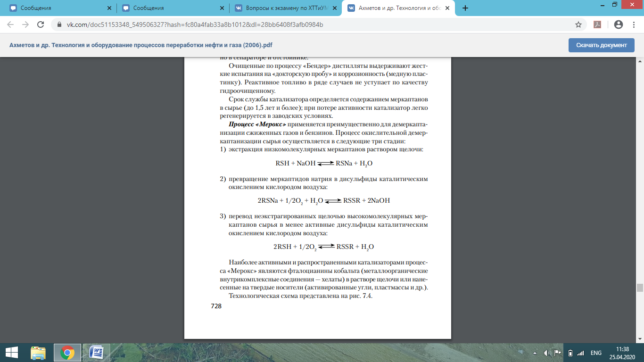Click the battery tray icon
Viewport: 644px width, 362px height.
click(x=570, y=353)
